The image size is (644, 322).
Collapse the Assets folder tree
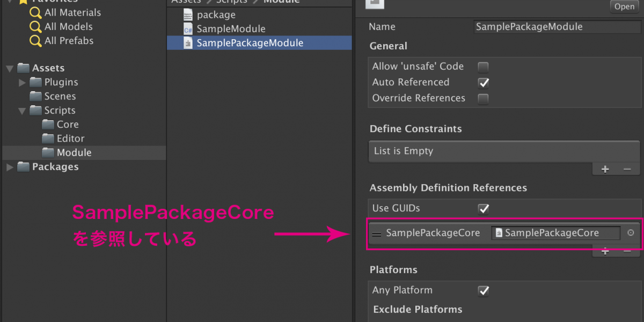pyautogui.click(x=10, y=69)
